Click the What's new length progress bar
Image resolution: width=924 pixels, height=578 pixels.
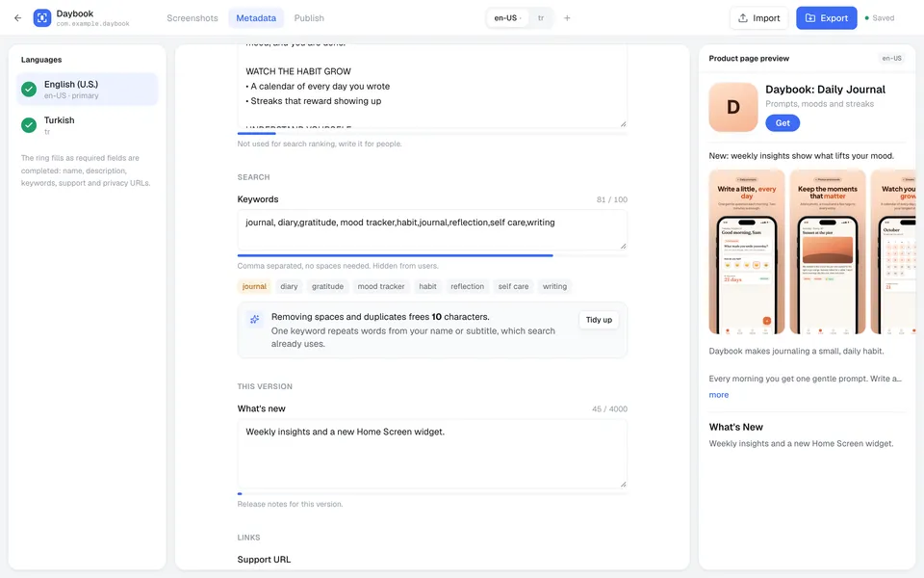point(432,493)
